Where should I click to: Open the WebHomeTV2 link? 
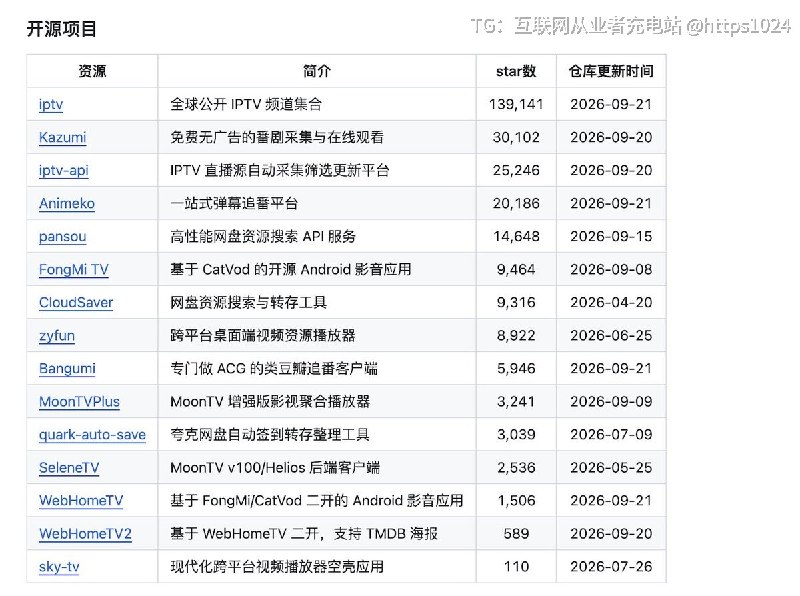coord(85,534)
